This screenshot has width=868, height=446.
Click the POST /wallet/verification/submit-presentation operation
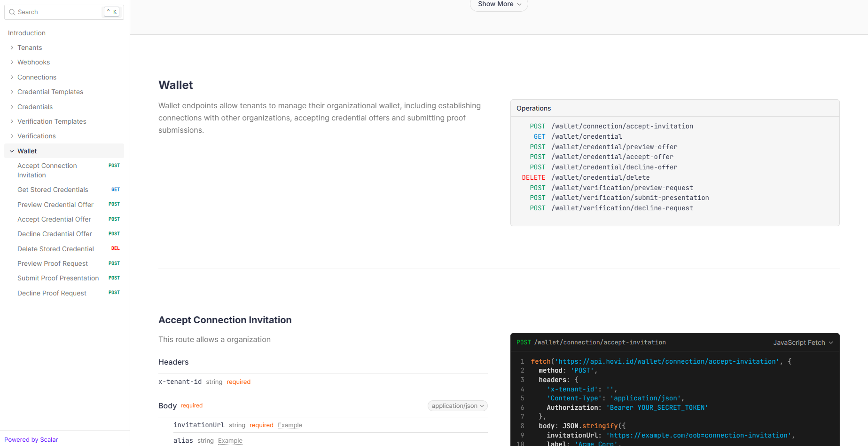click(x=630, y=198)
